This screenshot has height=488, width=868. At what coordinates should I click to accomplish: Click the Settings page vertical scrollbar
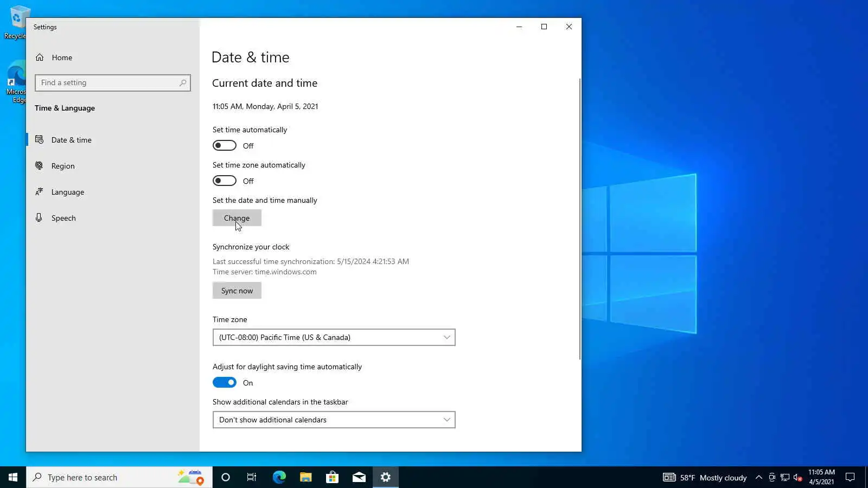pos(579,219)
